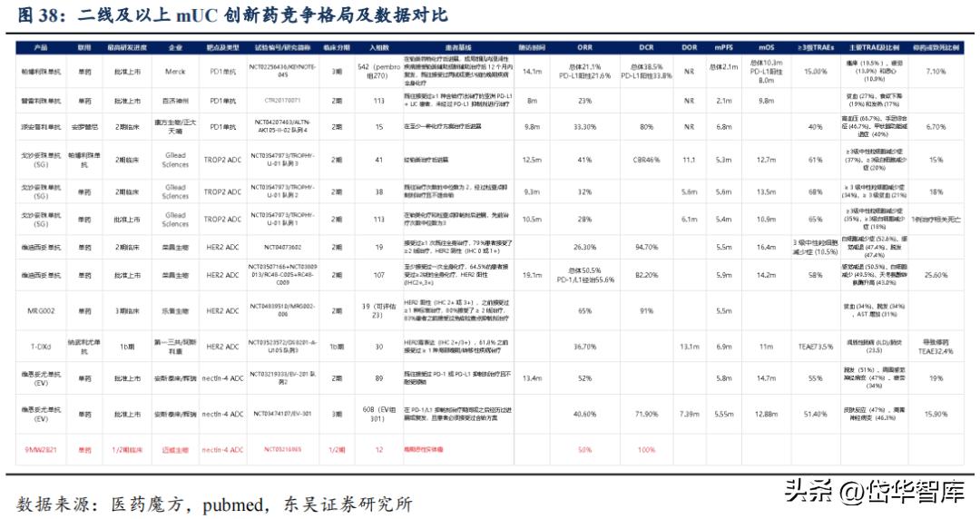
Task: Click the DCR value '94.70%'
Action: click(646, 248)
